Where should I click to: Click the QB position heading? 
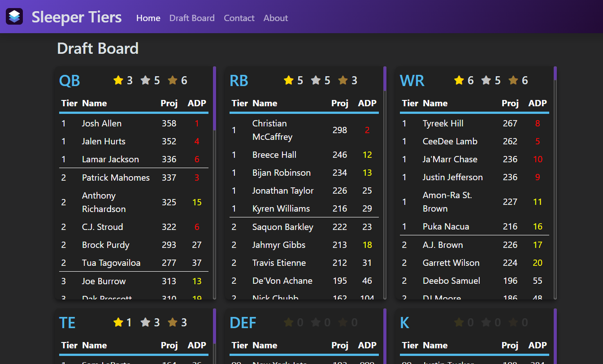(x=69, y=81)
